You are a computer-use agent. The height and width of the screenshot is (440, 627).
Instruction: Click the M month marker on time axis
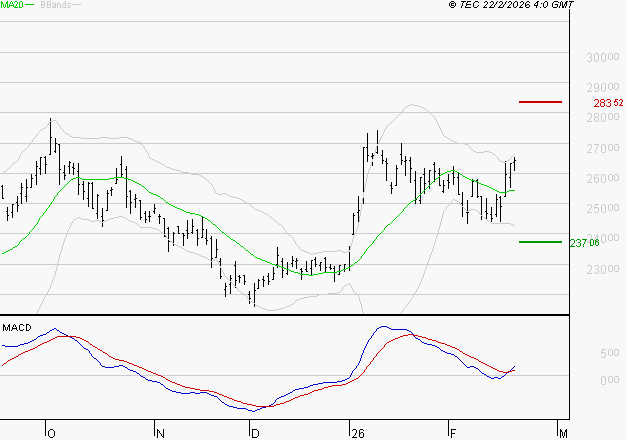(563, 434)
